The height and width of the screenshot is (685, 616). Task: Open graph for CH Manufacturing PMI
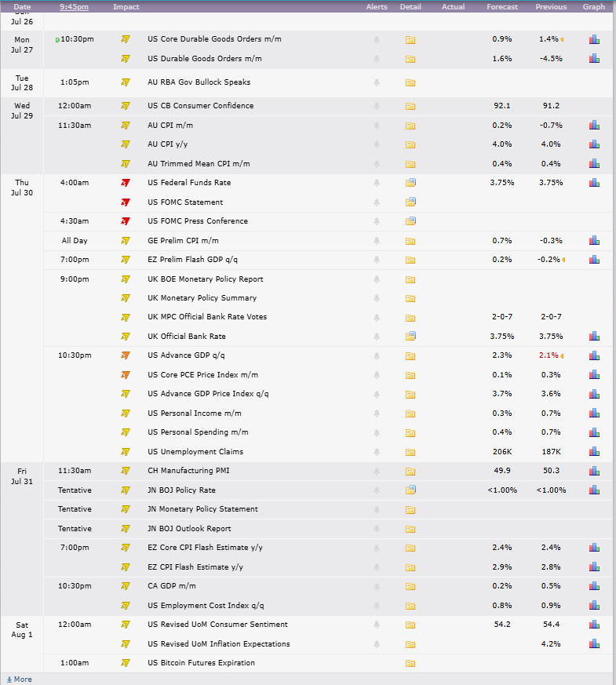[594, 471]
